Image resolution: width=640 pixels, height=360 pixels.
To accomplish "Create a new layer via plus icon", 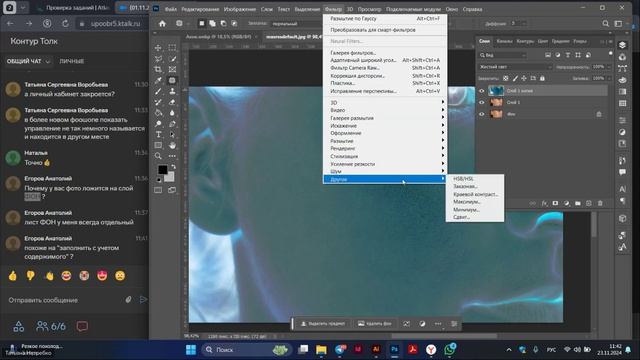I will (x=589, y=203).
